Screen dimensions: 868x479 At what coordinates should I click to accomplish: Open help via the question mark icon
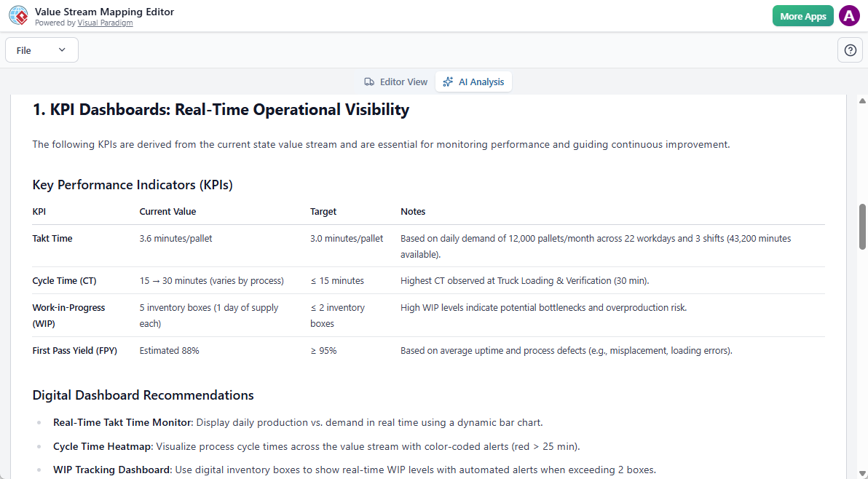point(850,50)
